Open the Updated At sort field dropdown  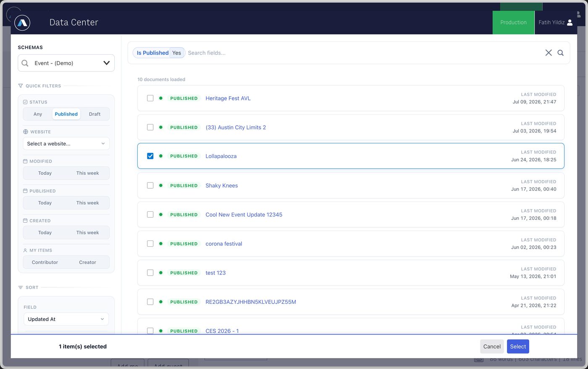(66, 319)
